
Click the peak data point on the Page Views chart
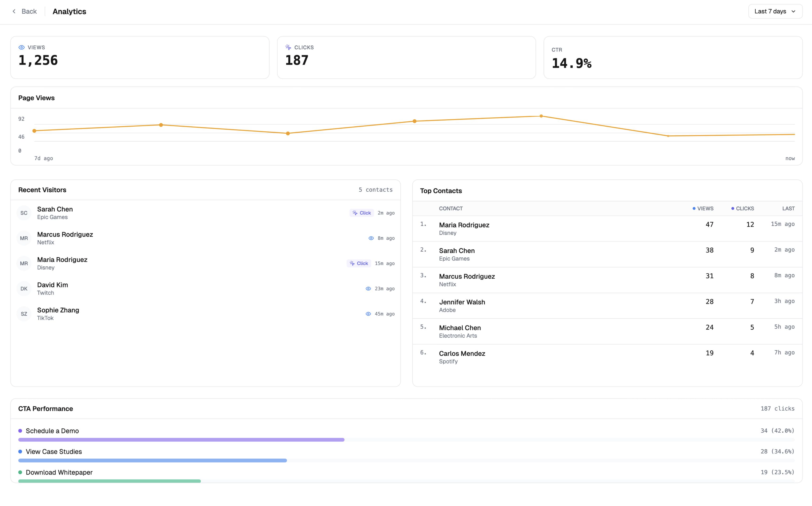pyautogui.click(x=541, y=116)
